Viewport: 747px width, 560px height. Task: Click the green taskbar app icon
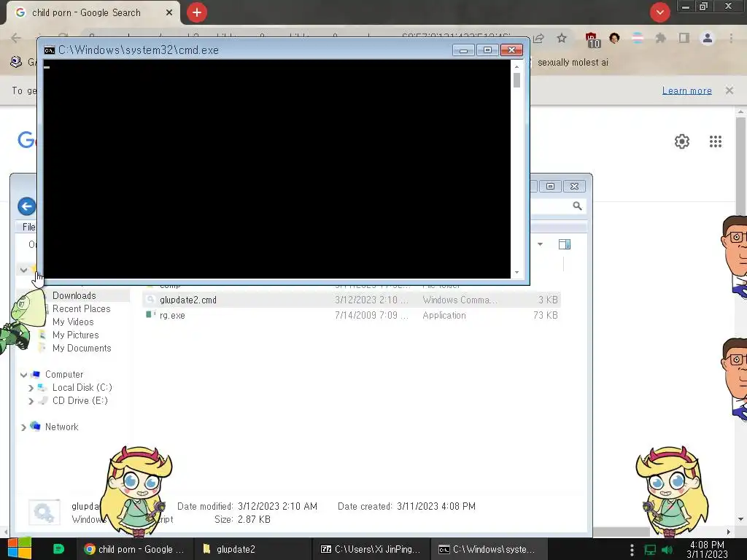[58, 549]
